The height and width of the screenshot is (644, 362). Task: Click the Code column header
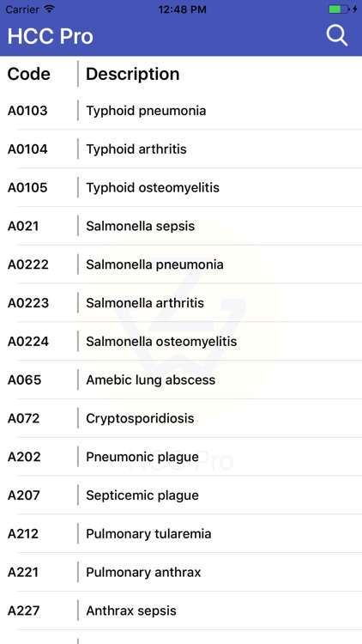point(28,74)
